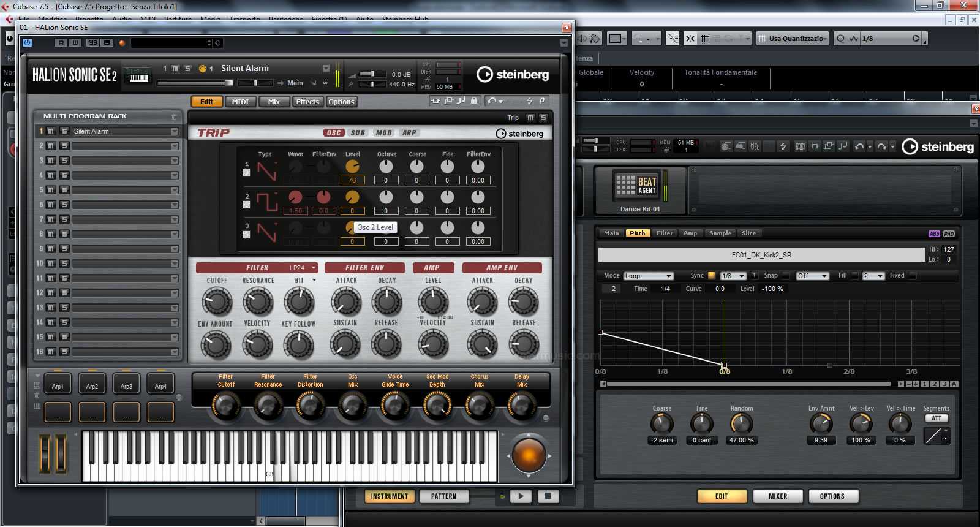Click the mini keyboard icon beside trigger pads

(x=37, y=406)
